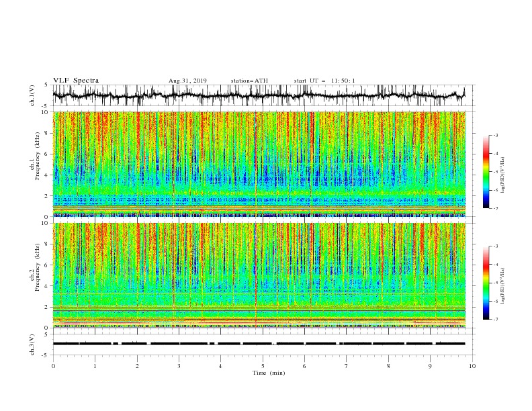Click time axis tick label "6"
The image size is (532, 411).
(304, 366)
